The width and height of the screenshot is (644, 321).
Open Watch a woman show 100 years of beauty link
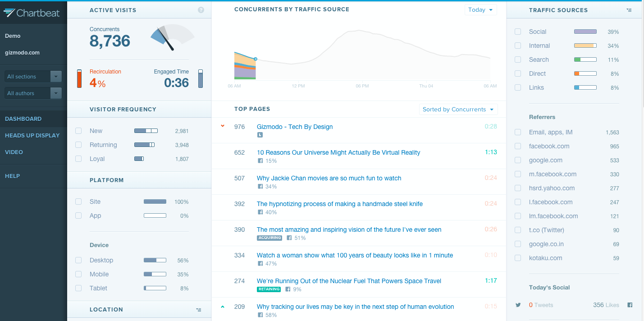point(355,255)
